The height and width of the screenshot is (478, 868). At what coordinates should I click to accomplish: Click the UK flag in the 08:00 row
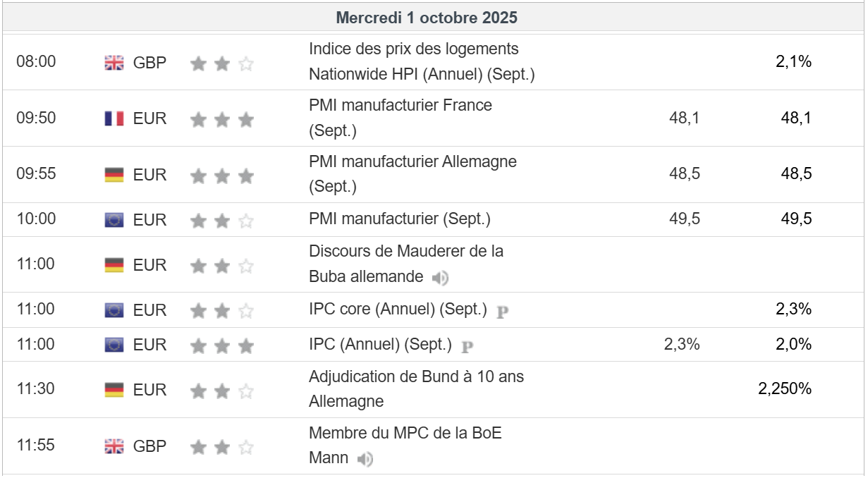coord(114,63)
